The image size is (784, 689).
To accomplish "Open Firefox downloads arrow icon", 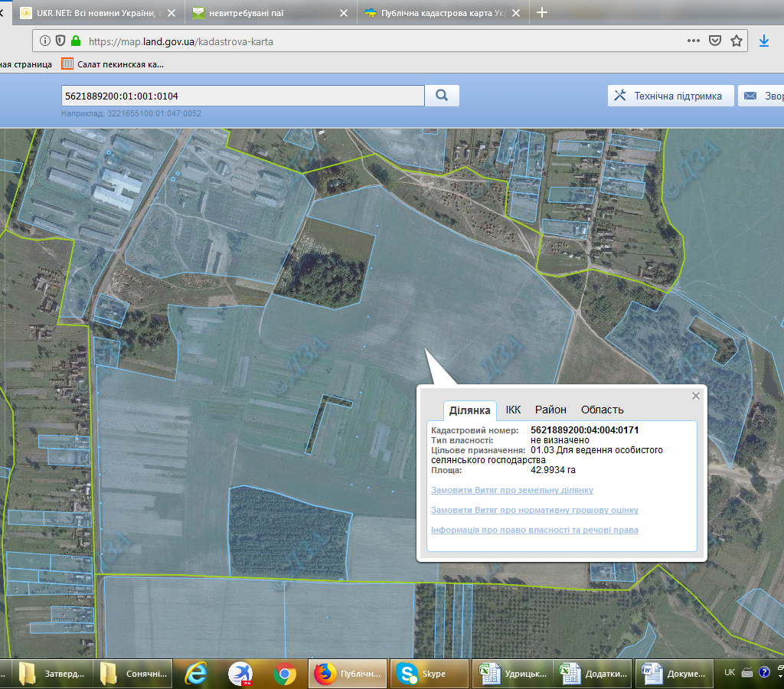I will coord(763,41).
